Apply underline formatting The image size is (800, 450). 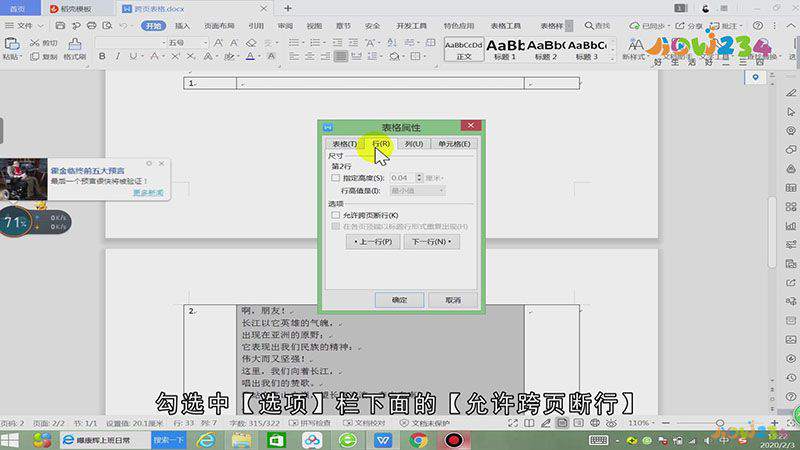point(133,56)
